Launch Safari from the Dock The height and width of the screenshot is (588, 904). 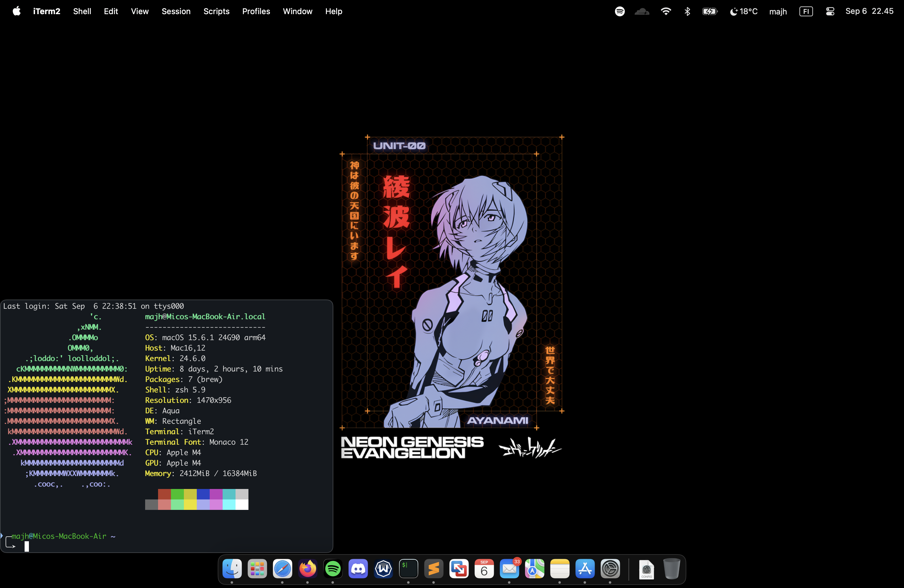(282, 569)
